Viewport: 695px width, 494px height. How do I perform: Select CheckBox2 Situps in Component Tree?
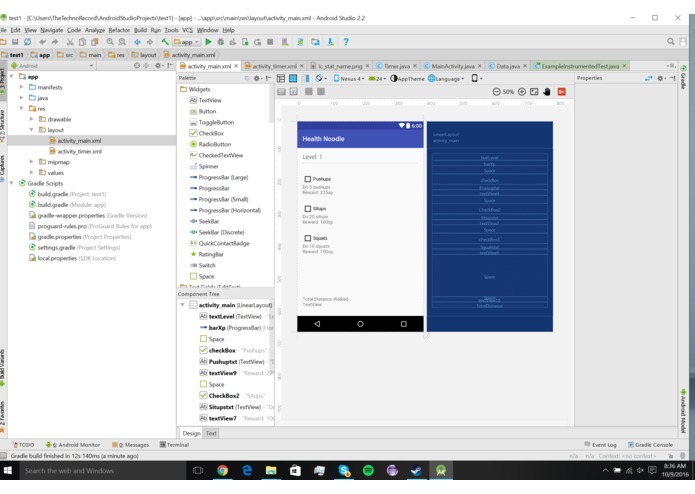(x=232, y=396)
